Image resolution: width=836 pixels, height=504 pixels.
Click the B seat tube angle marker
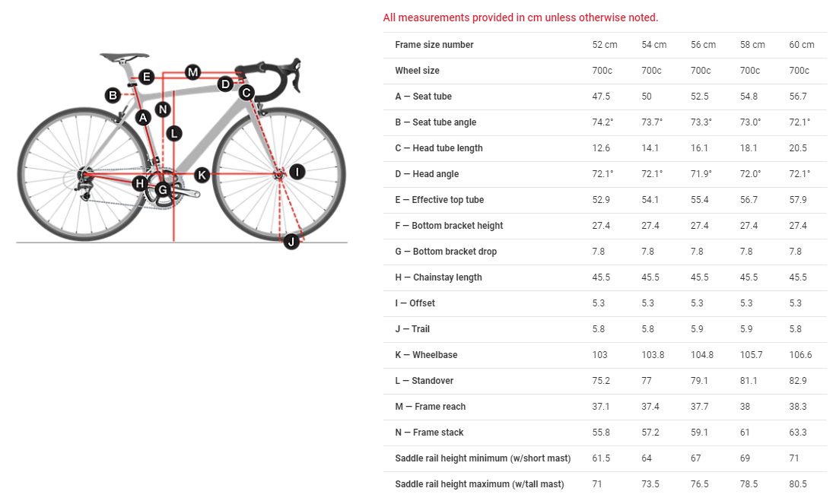(x=113, y=95)
